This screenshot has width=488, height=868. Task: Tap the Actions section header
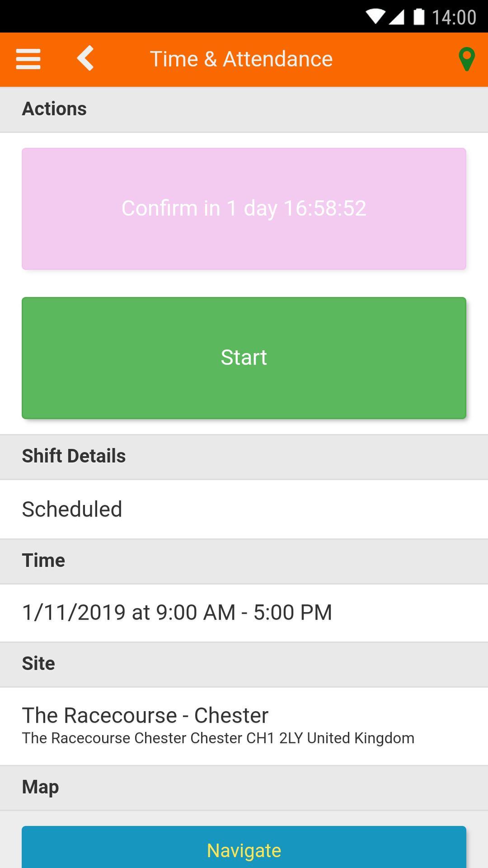(54, 109)
